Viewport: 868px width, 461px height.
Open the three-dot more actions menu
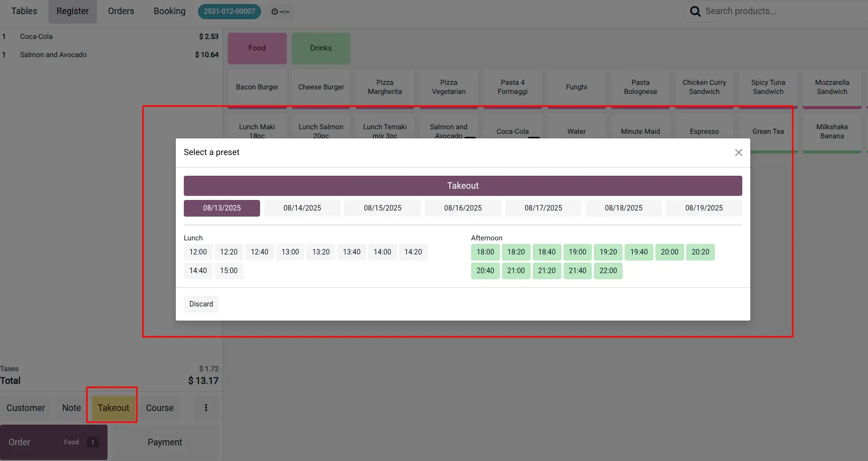tap(206, 407)
